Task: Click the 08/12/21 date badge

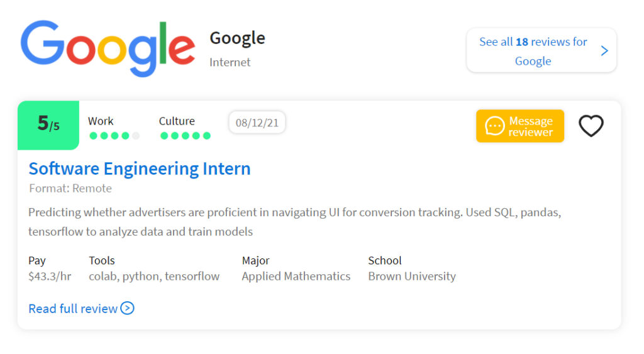Action: 257,123
